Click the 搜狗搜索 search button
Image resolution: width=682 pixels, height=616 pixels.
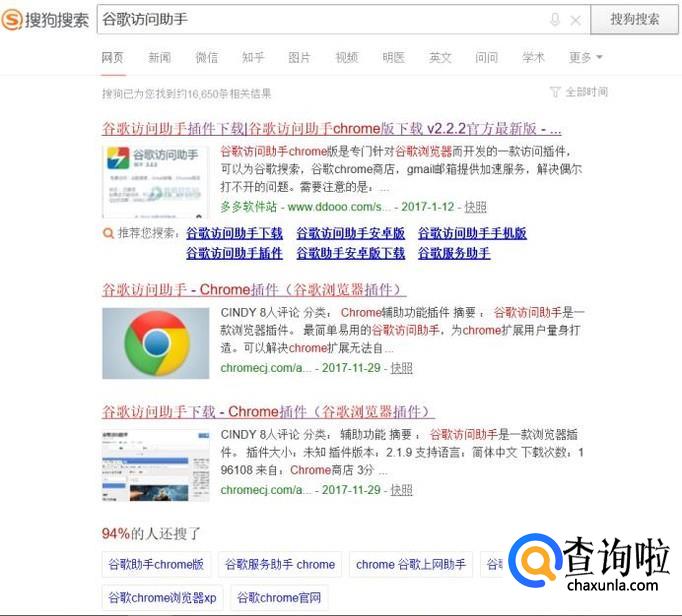tap(634, 19)
